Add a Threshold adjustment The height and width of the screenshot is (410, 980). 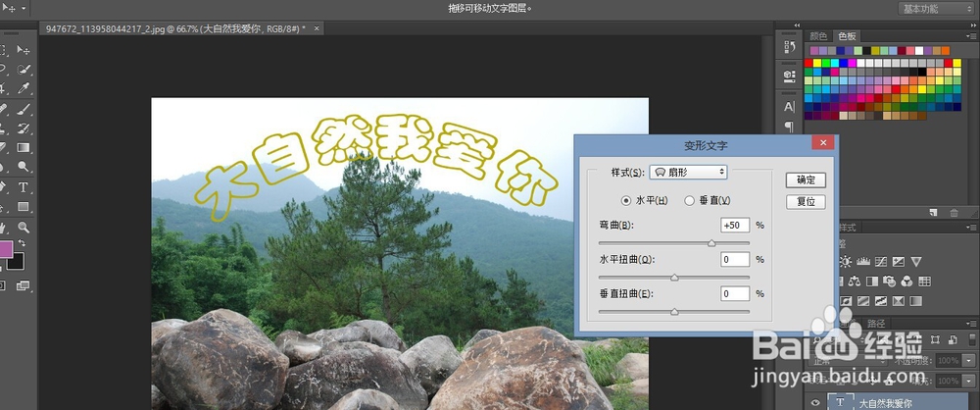click(x=881, y=301)
